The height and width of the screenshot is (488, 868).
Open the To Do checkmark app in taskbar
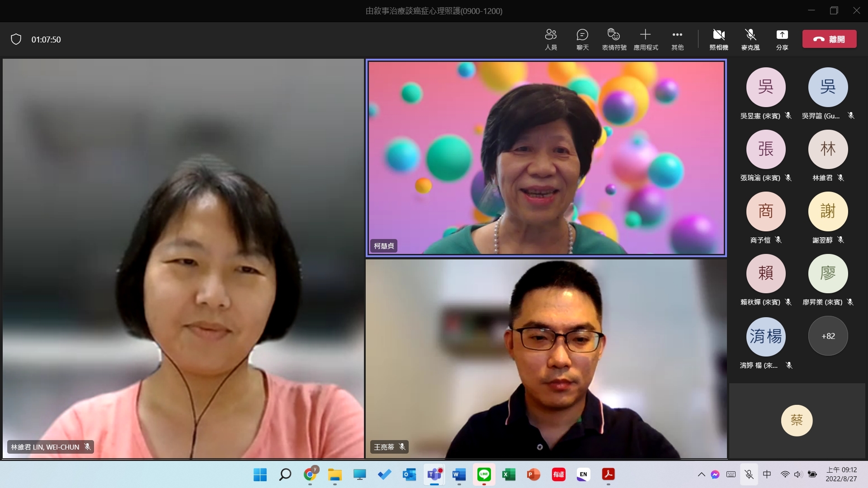[385, 474]
